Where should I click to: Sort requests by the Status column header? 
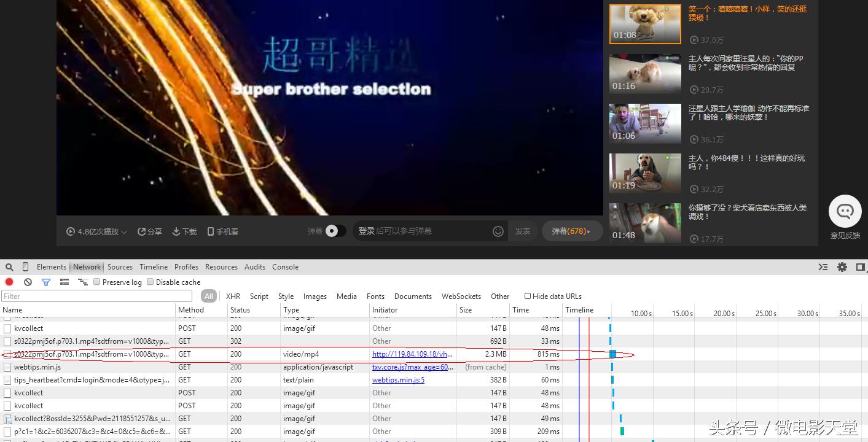pyautogui.click(x=254, y=310)
